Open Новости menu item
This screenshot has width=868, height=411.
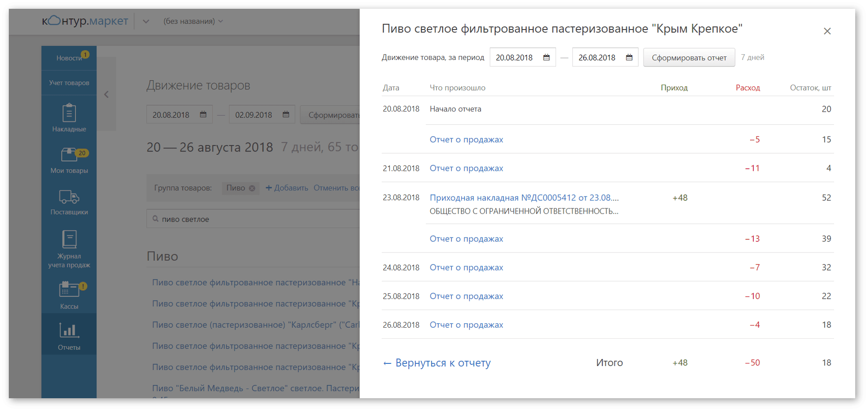pos(69,58)
